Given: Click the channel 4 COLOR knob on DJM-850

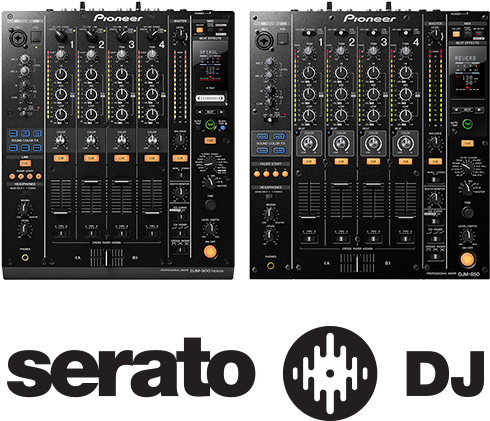Looking at the screenshot, I should (x=405, y=144).
